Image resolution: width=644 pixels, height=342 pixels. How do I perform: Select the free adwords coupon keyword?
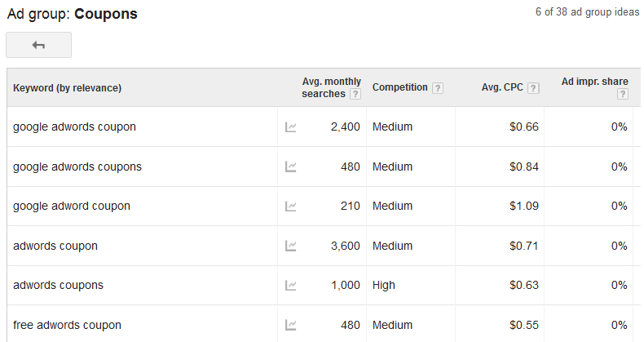click(67, 325)
